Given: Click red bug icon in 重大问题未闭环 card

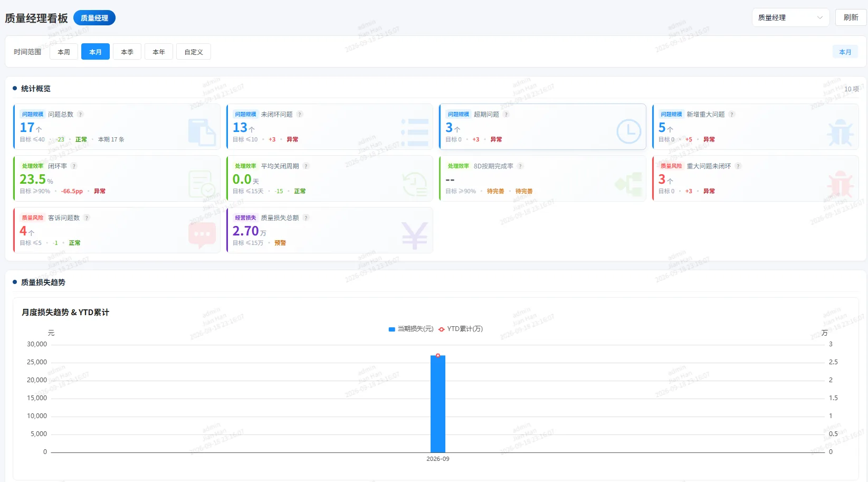Looking at the screenshot, I should coord(841,184).
